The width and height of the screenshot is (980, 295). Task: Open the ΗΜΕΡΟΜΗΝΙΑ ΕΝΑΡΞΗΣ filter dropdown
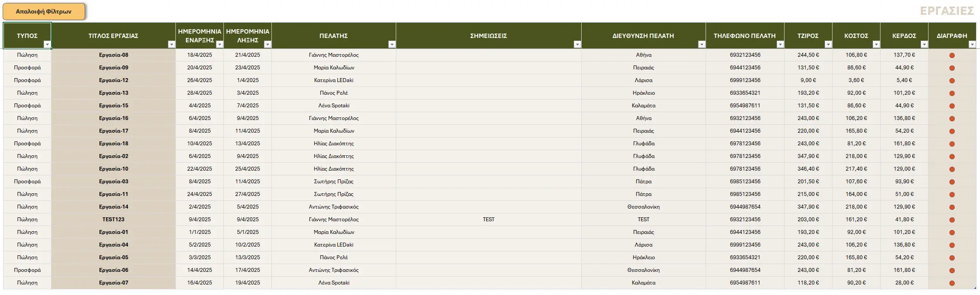pyautogui.click(x=219, y=45)
